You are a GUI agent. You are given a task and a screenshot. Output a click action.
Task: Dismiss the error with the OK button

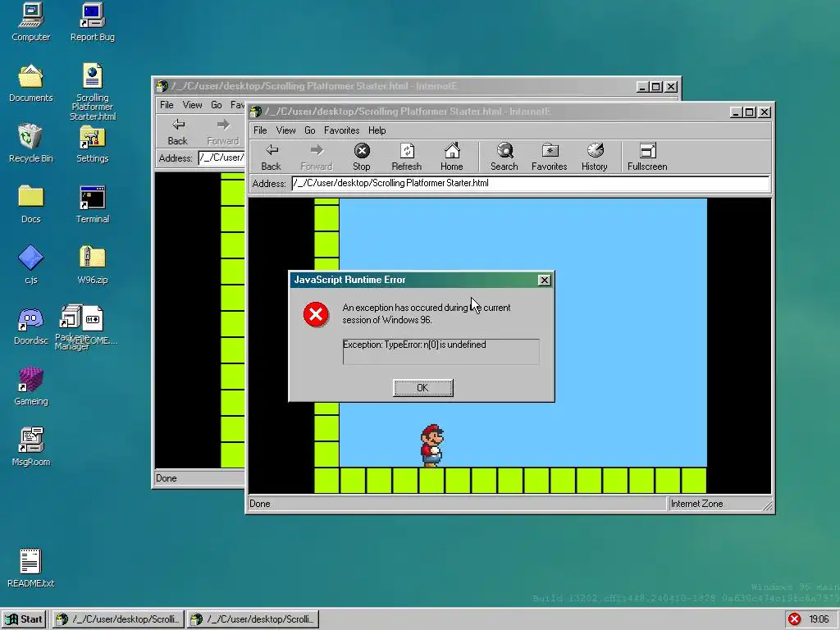coord(422,388)
